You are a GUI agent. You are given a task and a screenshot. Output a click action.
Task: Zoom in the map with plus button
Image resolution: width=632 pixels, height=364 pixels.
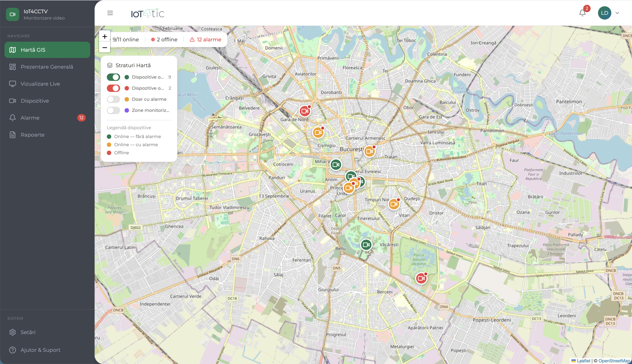pyautogui.click(x=105, y=36)
